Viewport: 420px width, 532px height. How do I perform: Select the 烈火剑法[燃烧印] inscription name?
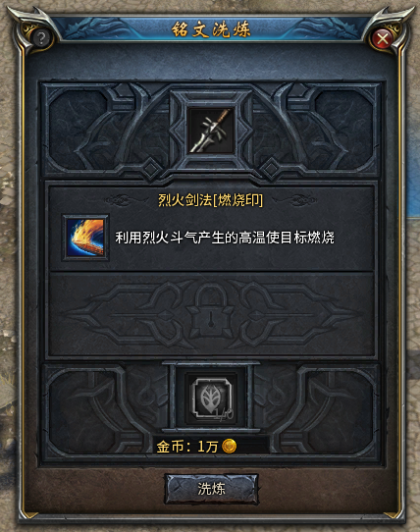click(x=210, y=200)
